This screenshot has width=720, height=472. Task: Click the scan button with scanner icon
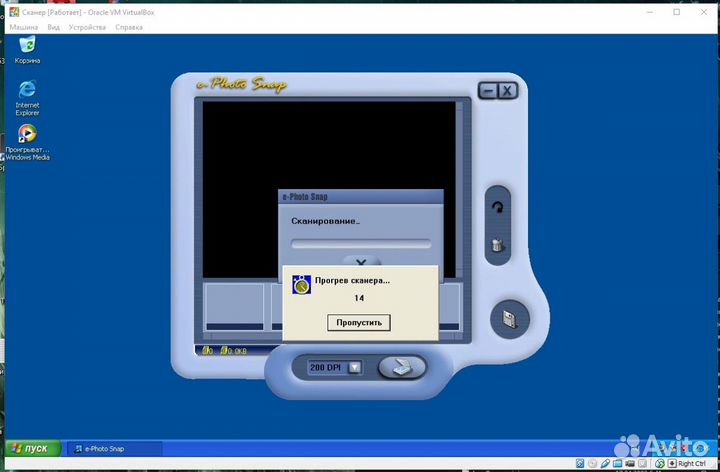click(401, 367)
